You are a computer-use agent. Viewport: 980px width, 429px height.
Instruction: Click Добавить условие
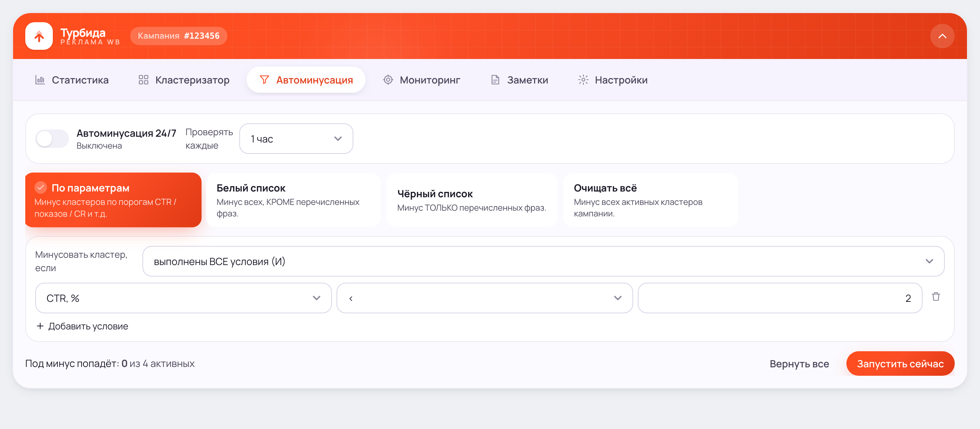click(x=82, y=326)
